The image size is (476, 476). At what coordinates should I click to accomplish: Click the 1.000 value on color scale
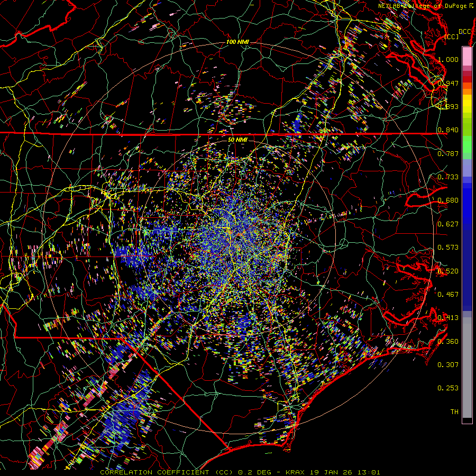(x=448, y=59)
